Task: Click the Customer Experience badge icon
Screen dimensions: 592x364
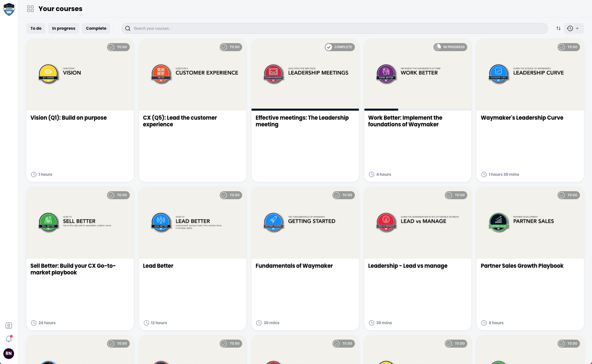Action: click(161, 74)
